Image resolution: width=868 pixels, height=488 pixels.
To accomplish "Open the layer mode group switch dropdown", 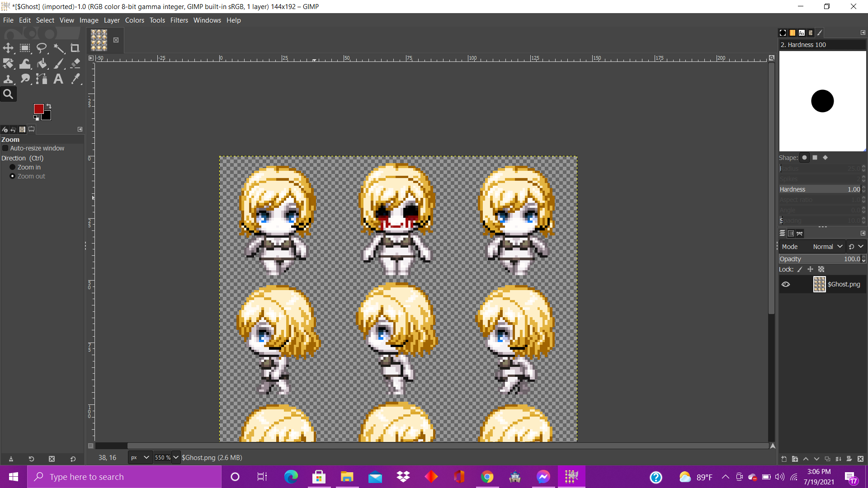I will (x=856, y=247).
